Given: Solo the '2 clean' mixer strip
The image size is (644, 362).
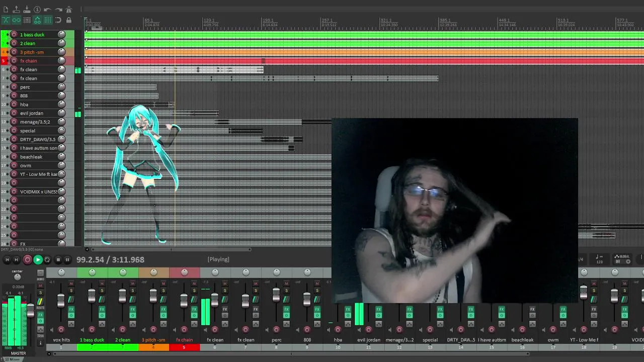Looking at the screenshot, I should pos(132,291).
